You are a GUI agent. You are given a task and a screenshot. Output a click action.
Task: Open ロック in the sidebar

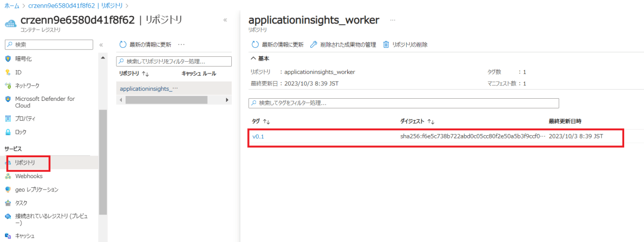pyautogui.click(x=20, y=132)
